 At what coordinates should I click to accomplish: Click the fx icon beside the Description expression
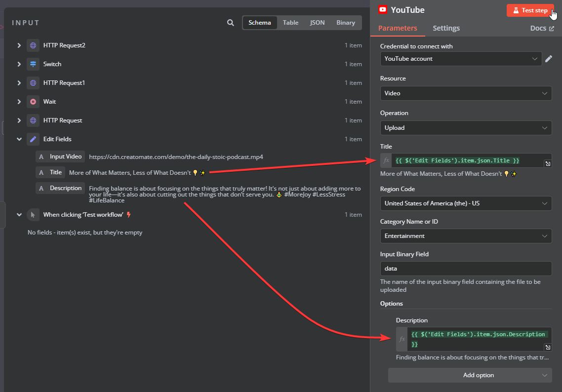click(402, 339)
